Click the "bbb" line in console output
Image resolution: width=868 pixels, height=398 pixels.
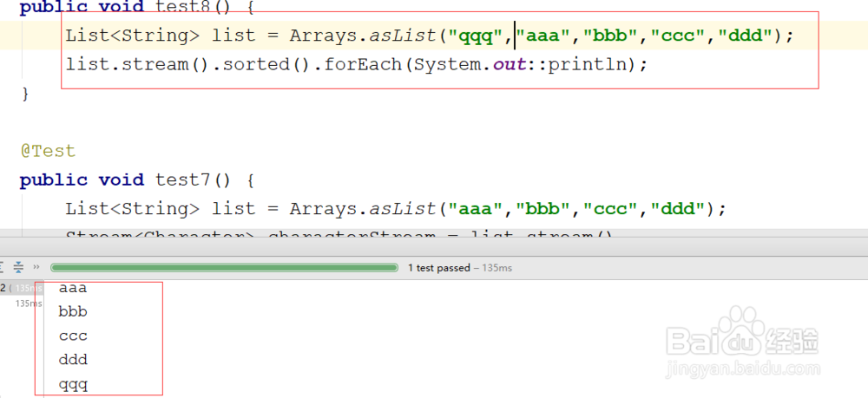point(73,312)
